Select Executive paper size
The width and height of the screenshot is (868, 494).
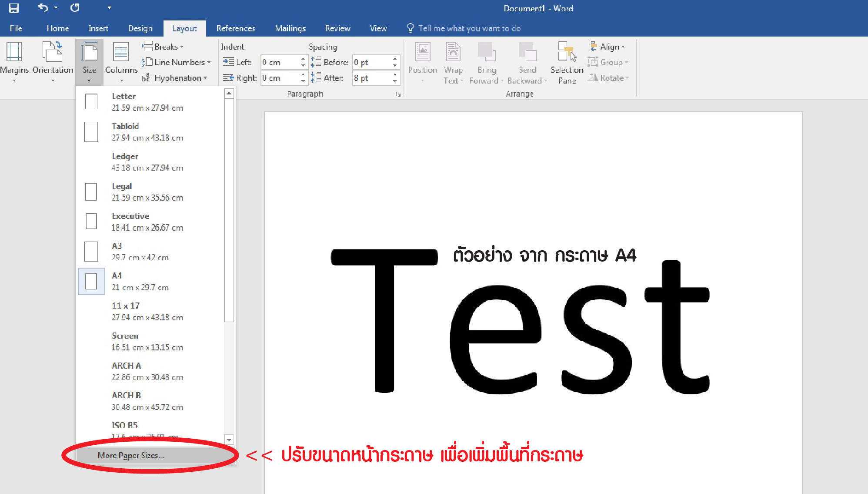(150, 222)
